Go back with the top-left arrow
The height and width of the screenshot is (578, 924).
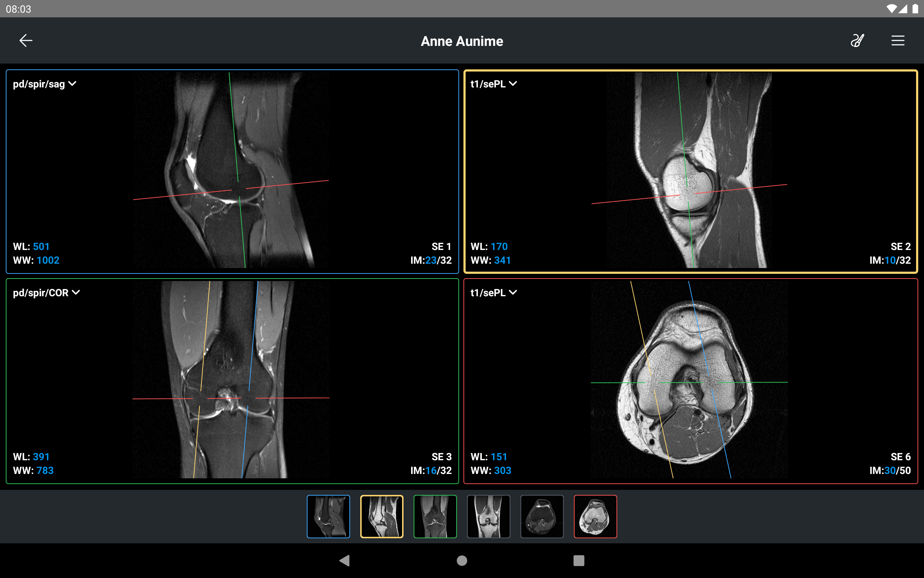(x=26, y=40)
